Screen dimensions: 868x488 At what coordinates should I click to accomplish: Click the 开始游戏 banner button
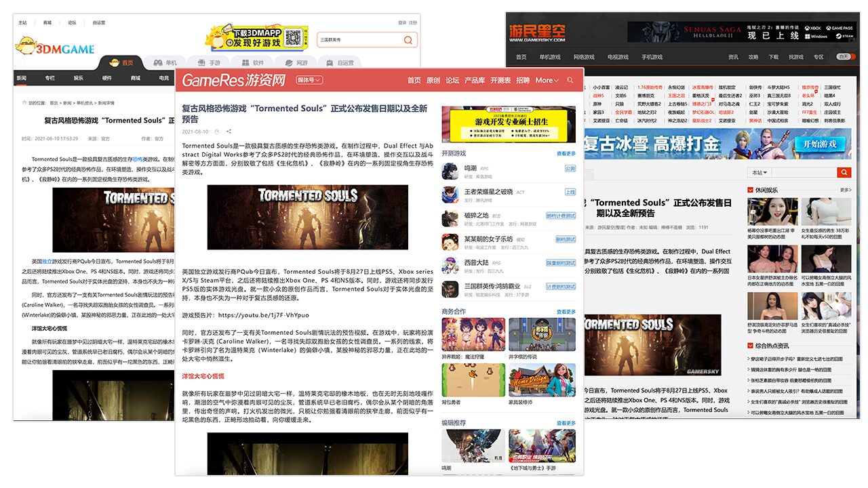[817, 144]
